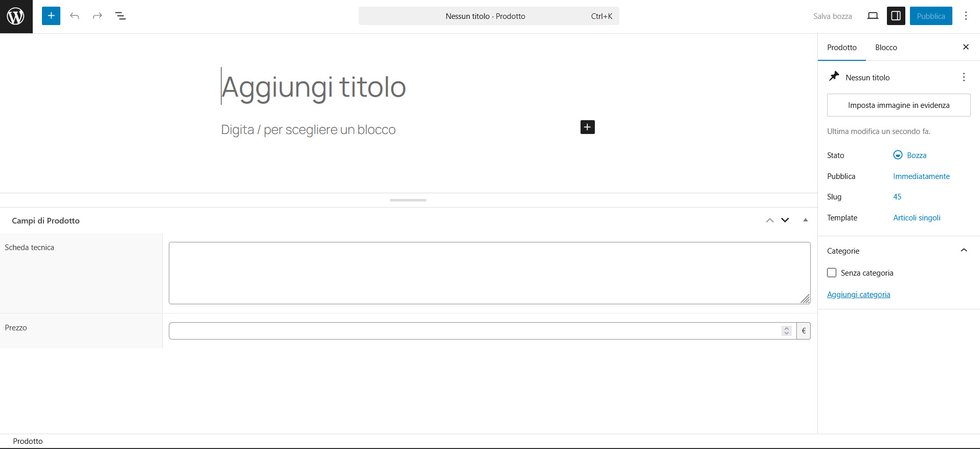Viewport: 980px width, 449px height.
Task: Click the pin icon beside Nessun titolo
Action: pyautogui.click(x=834, y=77)
